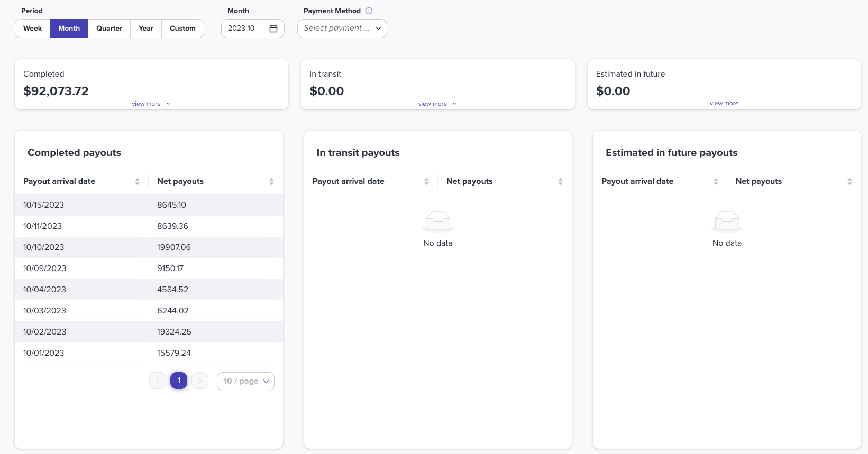Click the $92,073.72 Completed total

56,91
